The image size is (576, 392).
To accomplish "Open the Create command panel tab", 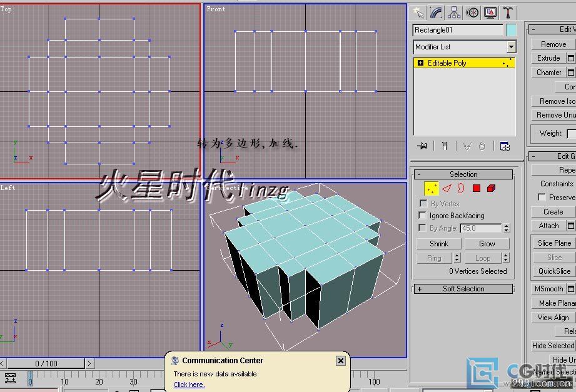I will 418,13.
